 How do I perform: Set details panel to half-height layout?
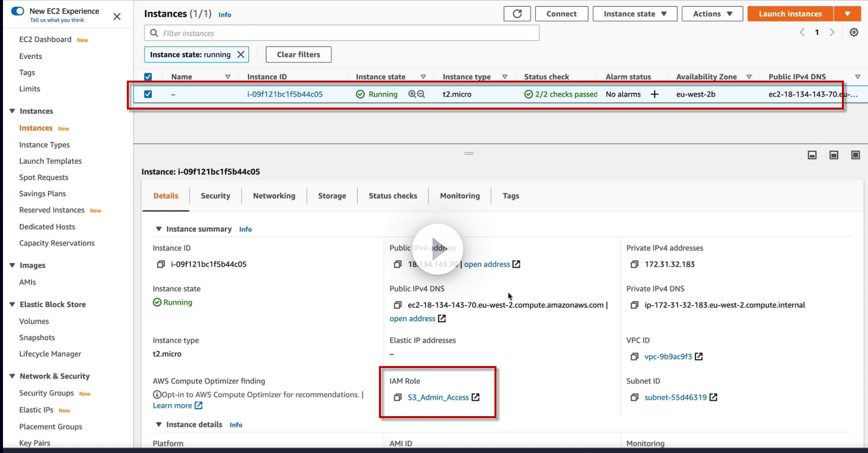click(x=834, y=155)
